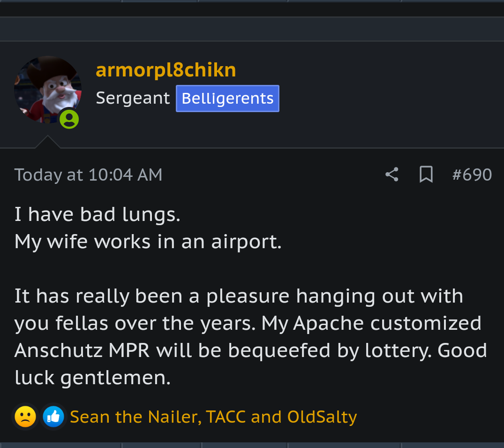
Task: Click the Sergeant user title
Action: 133,99
